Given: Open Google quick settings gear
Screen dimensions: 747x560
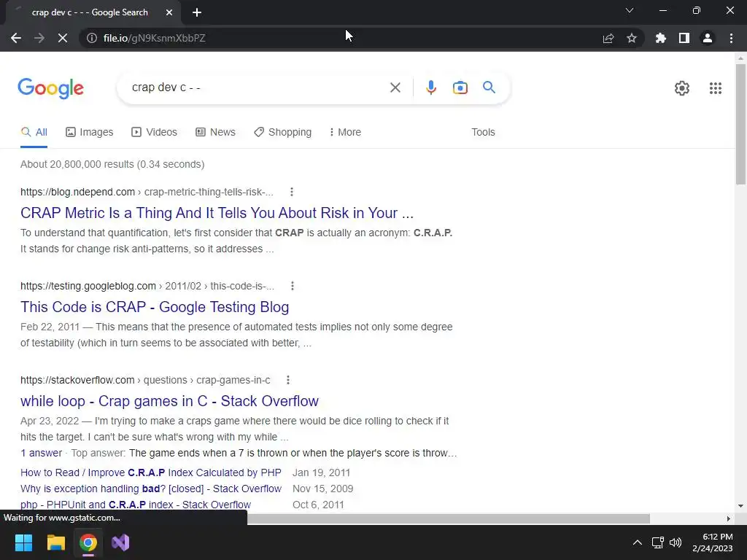Looking at the screenshot, I should click(682, 88).
